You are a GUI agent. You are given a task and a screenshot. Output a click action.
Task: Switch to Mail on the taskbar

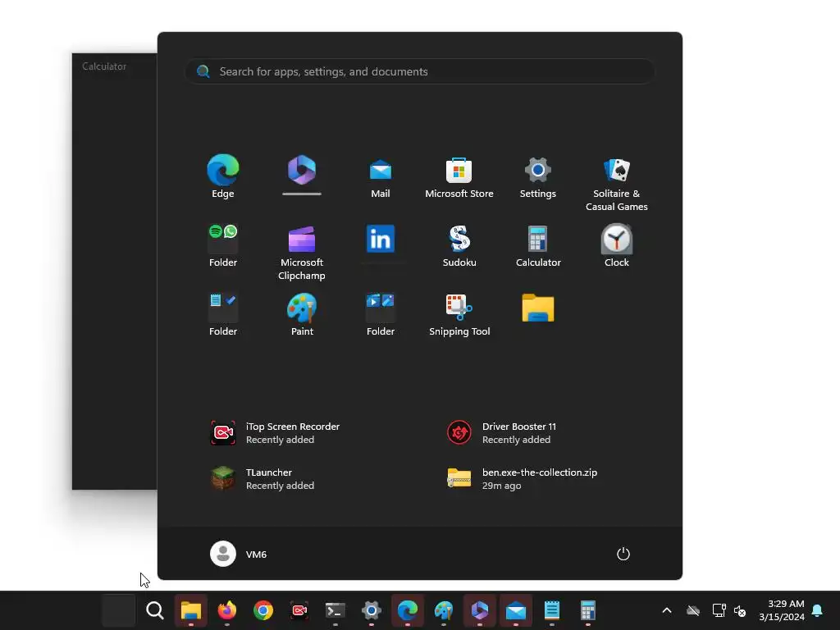(516, 610)
